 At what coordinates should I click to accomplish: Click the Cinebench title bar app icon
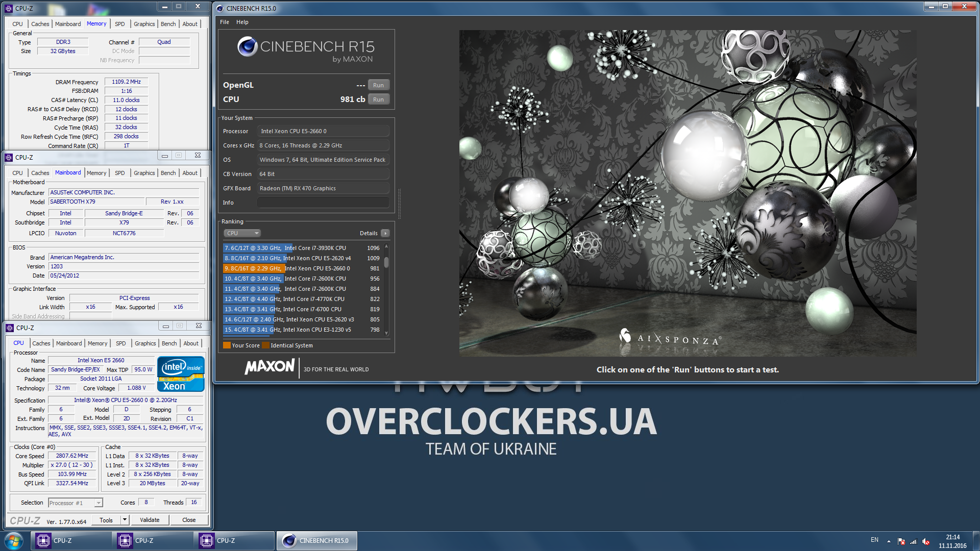tap(219, 8)
